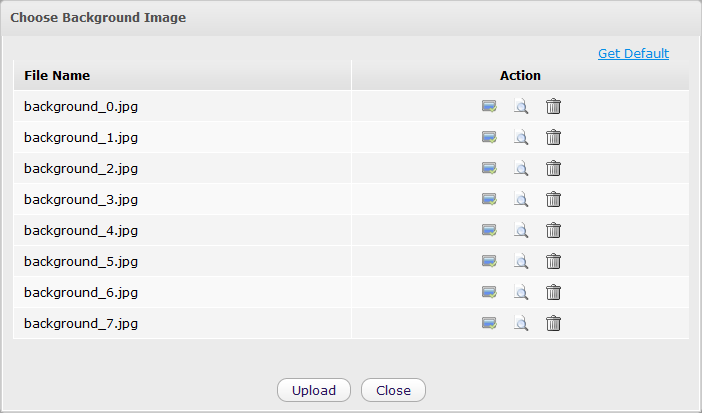Remove background_5.jpg using the trash icon
Screen dimensions: 702x413
click(x=553, y=261)
